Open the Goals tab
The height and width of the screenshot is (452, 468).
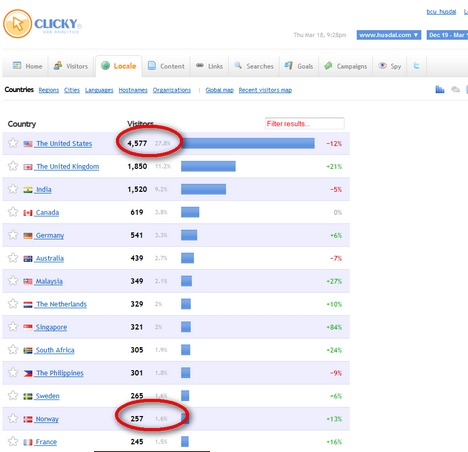[x=299, y=66]
